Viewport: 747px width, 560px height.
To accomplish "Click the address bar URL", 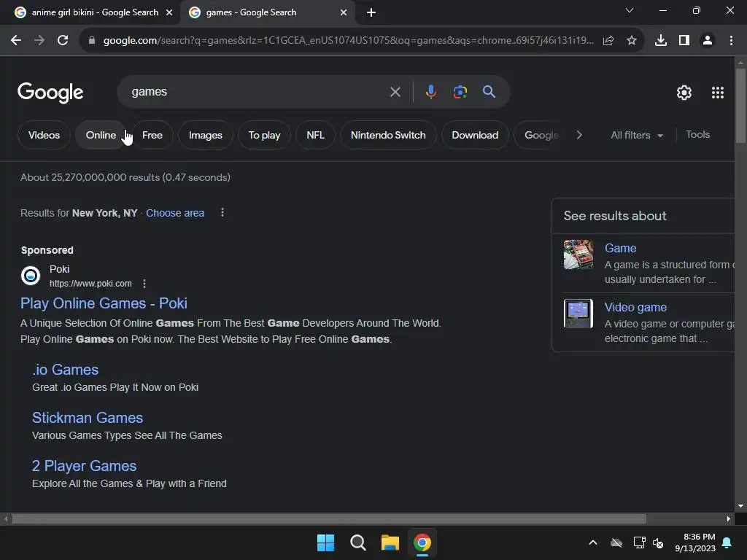I will click(x=348, y=41).
